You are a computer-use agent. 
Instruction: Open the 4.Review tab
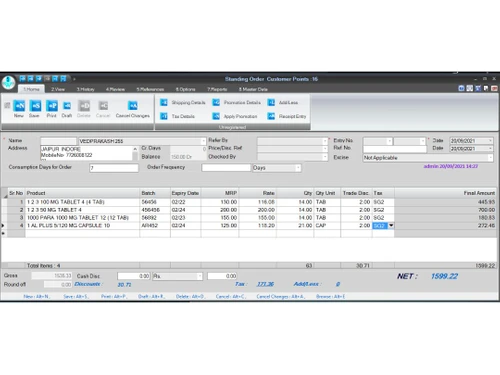coord(115,89)
